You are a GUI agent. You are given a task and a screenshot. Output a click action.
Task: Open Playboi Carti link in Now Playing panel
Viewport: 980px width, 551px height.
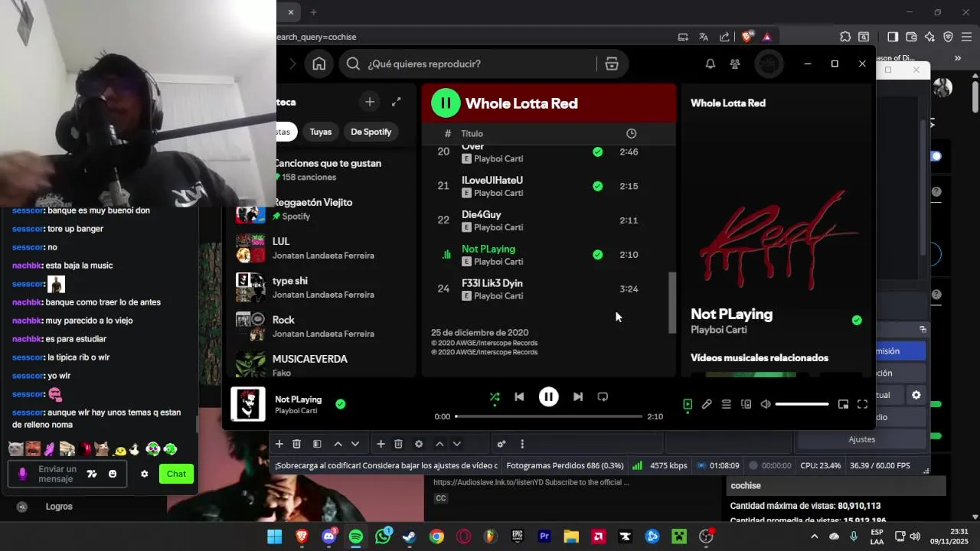(718, 330)
